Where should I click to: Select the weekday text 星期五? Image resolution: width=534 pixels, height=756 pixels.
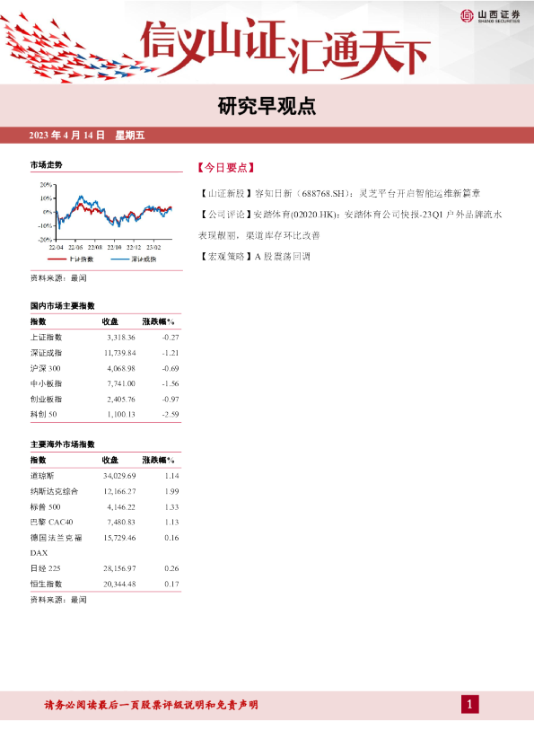129,135
